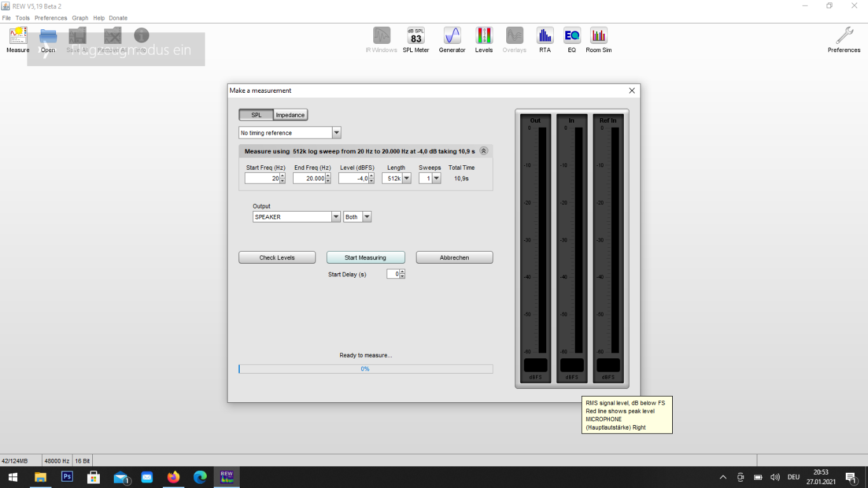Launch the signal Generator
This screenshot has width=868, height=488.
(452, 39)
